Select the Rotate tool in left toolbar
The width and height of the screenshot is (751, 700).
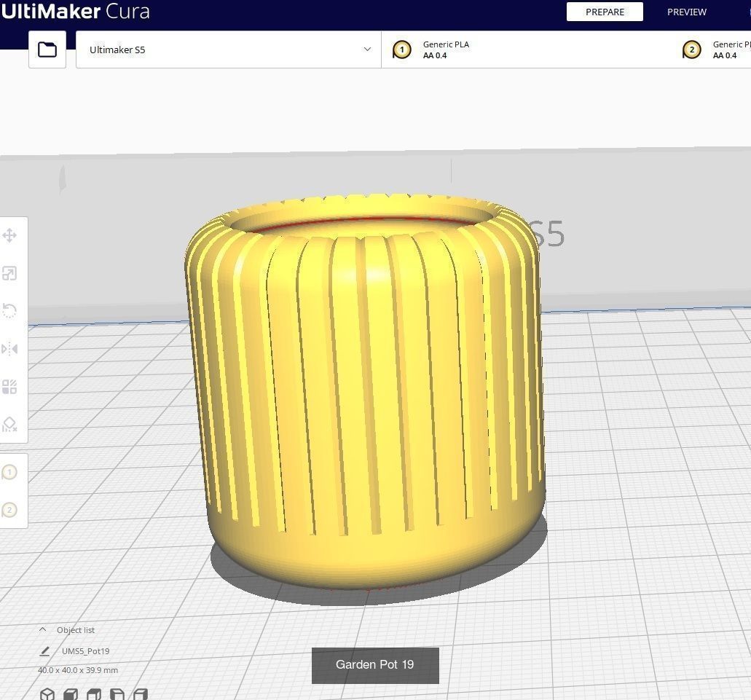tap(9, 311)
